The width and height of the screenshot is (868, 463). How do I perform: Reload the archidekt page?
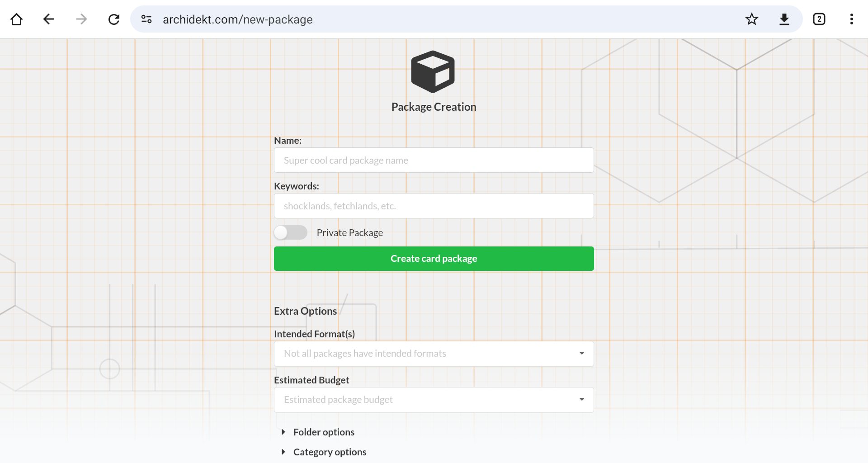tap(114, 19)
